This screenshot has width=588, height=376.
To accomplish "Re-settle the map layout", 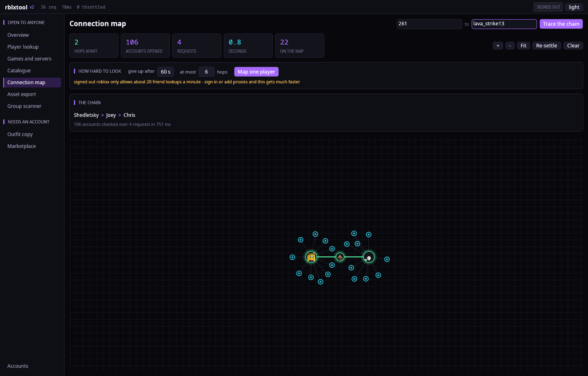I will tap(546, 46).
